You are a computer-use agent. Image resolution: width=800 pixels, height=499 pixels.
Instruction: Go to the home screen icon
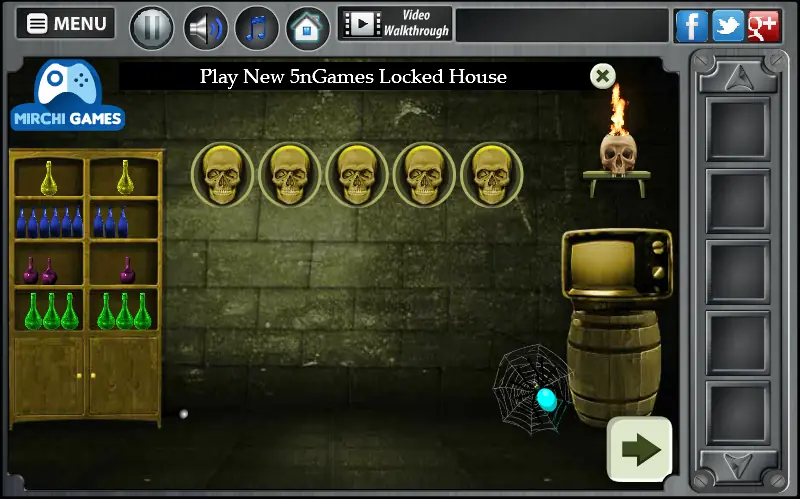click(308, 28)
